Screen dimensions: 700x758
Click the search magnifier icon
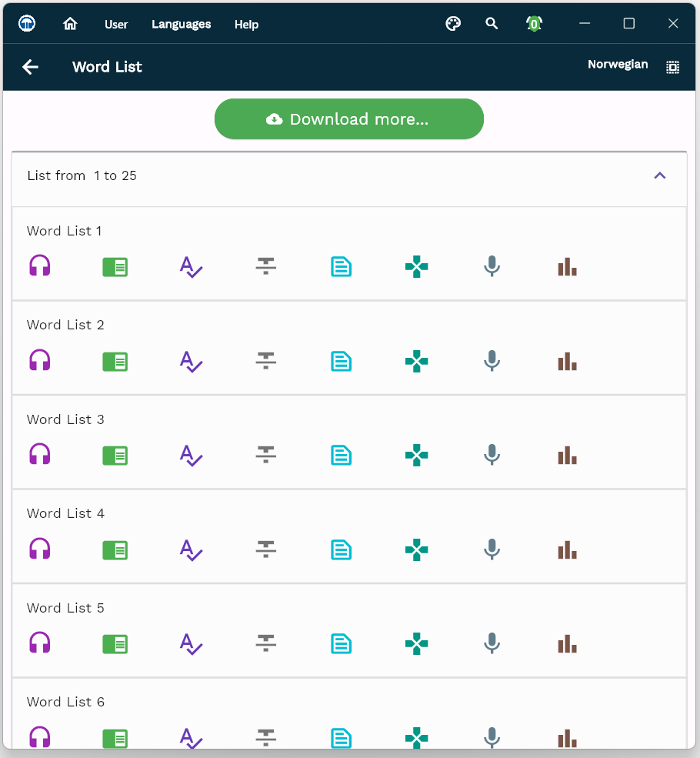click(x=492, y=24)
